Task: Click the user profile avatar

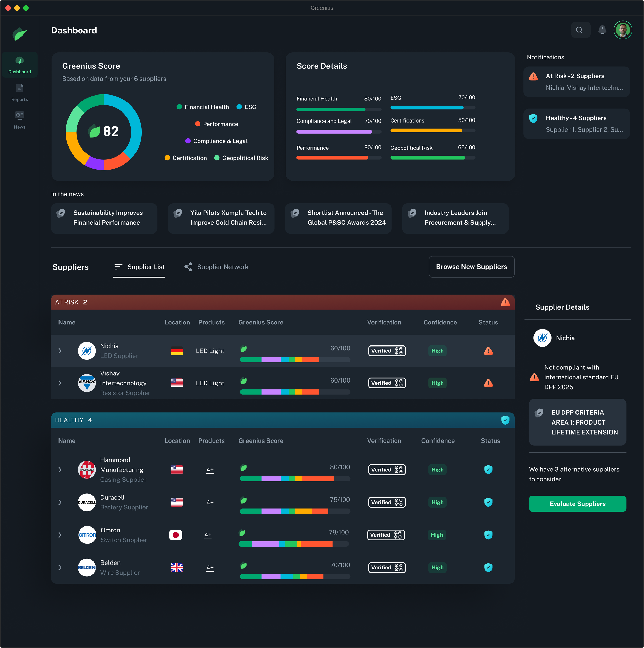Action: coord(623,30)
